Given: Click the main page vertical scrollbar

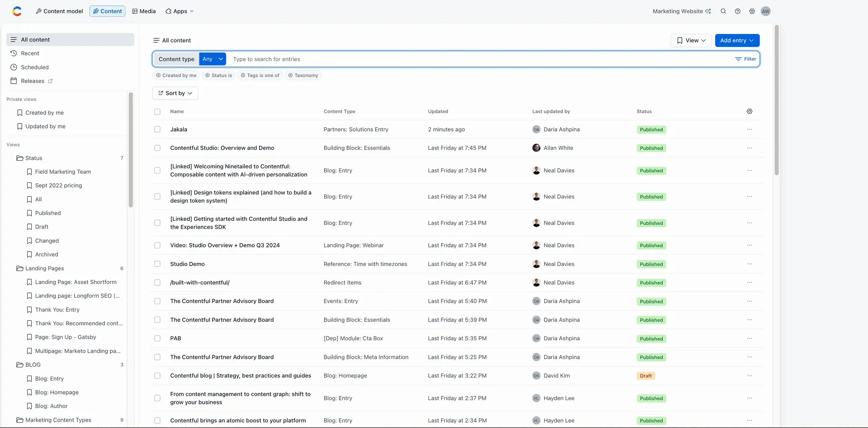Looking at the screenshot, I should 777,100.
